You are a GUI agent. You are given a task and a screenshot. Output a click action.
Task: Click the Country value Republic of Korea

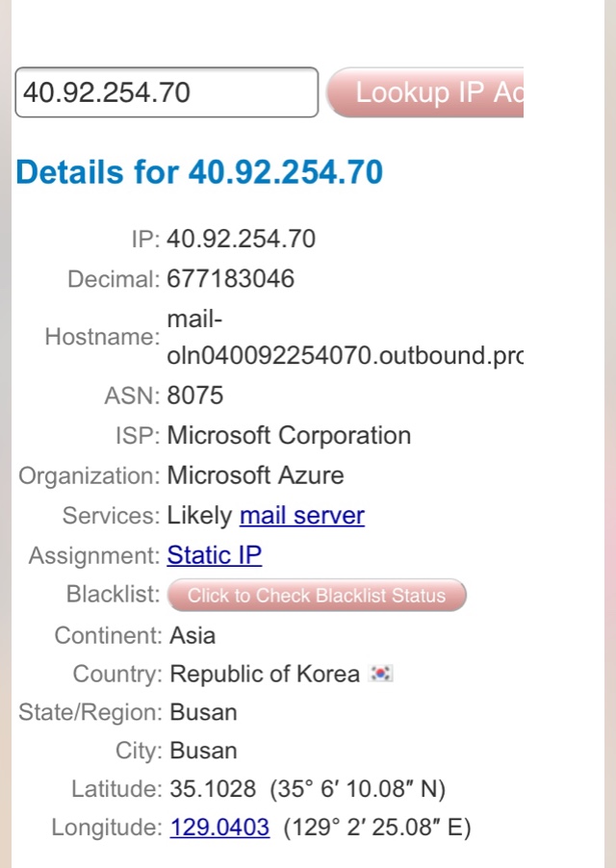pos(265,675)
